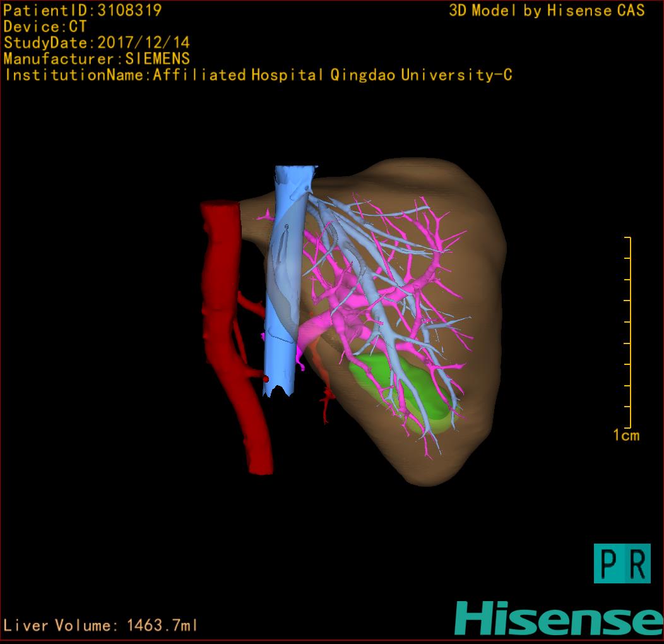Click the InstitutionName line of text
Screen dimensions: 664x644
click(x=258, y=75)
